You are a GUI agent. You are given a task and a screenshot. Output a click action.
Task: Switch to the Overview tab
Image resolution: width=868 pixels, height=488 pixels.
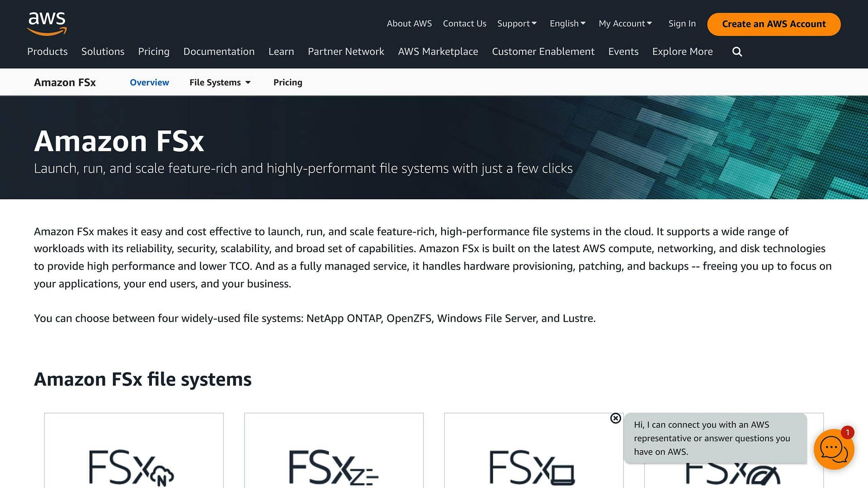tap(149, 82)
